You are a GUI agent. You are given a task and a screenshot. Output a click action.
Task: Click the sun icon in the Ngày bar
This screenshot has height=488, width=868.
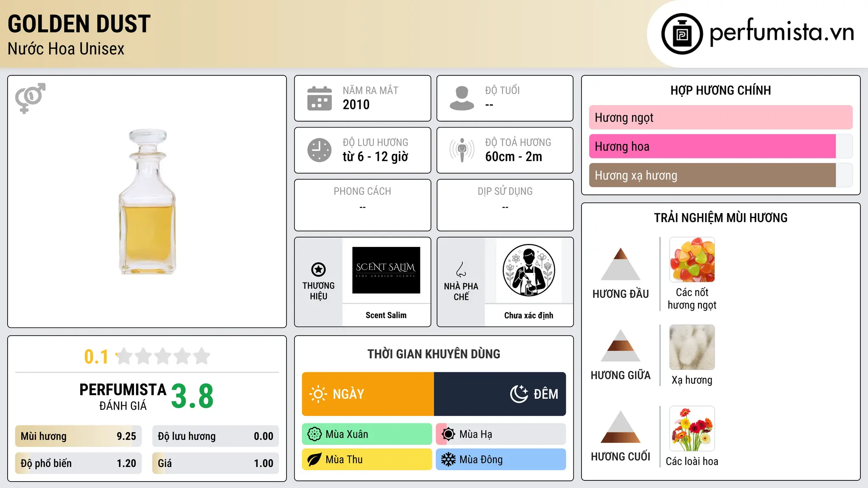tap(318, 394)
